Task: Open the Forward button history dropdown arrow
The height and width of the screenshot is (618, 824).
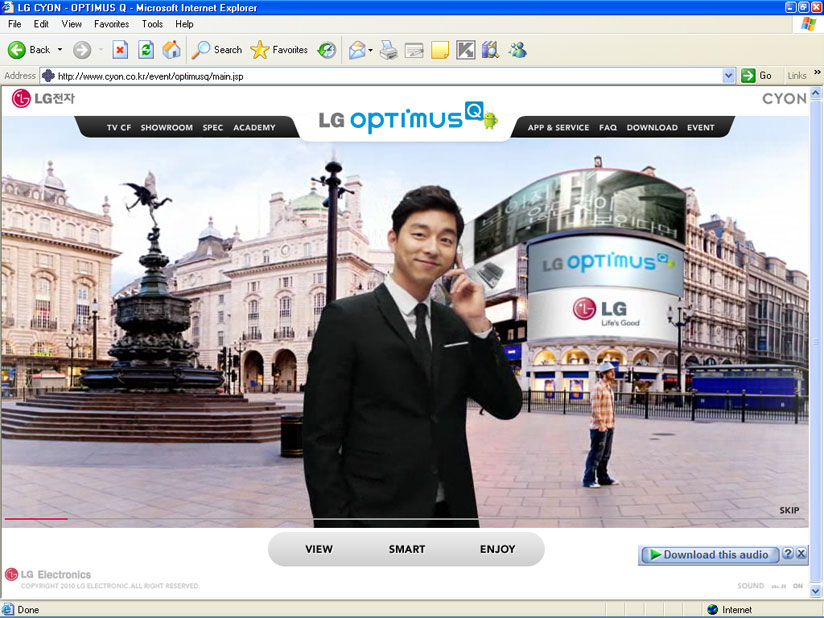Action: (x=100, y=50)
